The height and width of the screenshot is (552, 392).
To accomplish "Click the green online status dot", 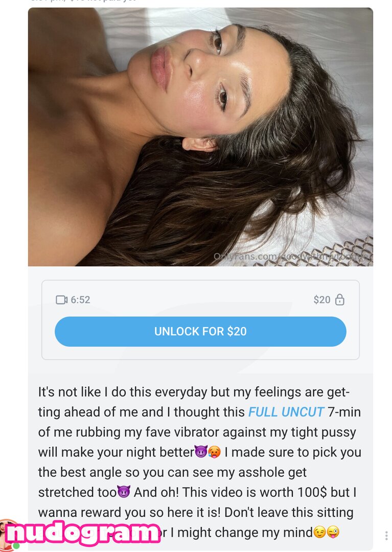I will click(16, 546).
